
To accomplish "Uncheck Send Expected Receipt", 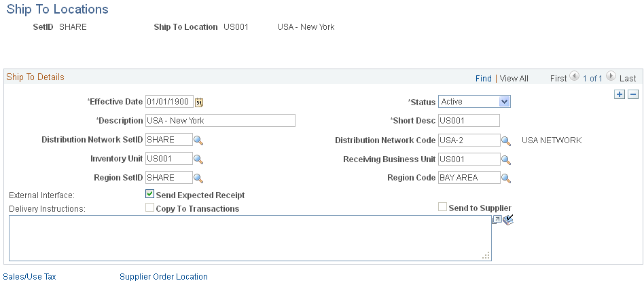I will click(x=150, y=194).
